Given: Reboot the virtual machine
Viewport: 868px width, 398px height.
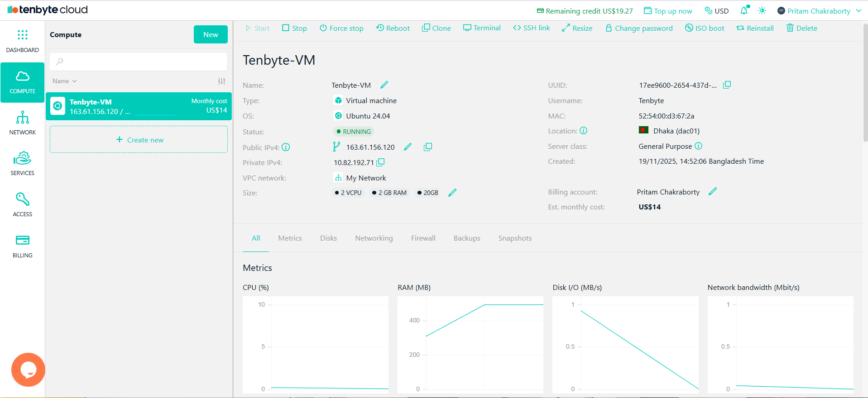Looking at the screenshot, I should [393, 28].
